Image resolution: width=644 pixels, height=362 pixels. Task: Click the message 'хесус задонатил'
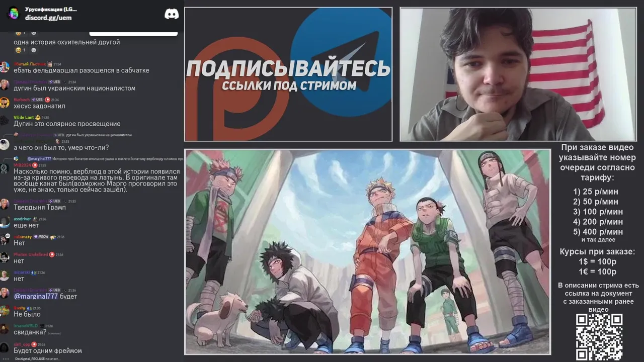[39, 106]
